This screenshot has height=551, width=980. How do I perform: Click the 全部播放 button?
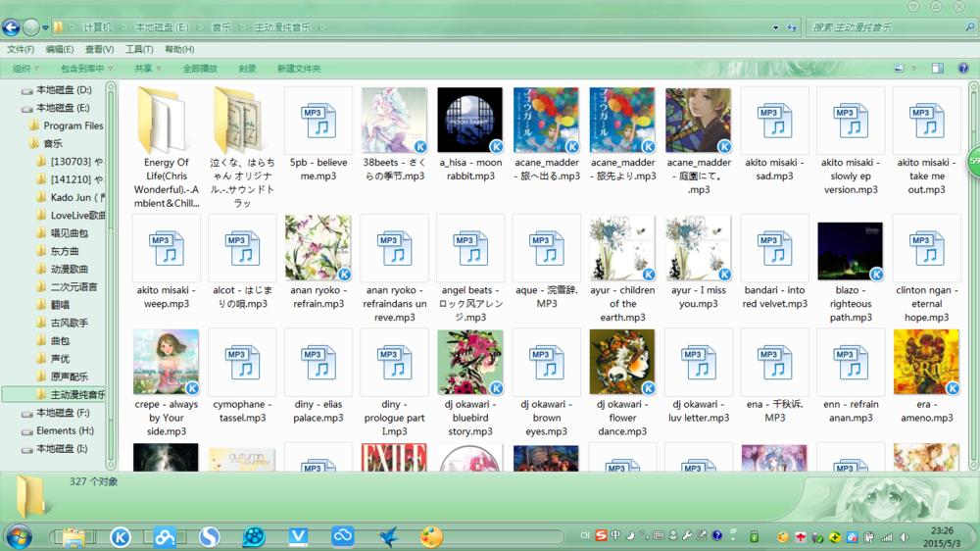pyautogui.click(x=199, y=69)
